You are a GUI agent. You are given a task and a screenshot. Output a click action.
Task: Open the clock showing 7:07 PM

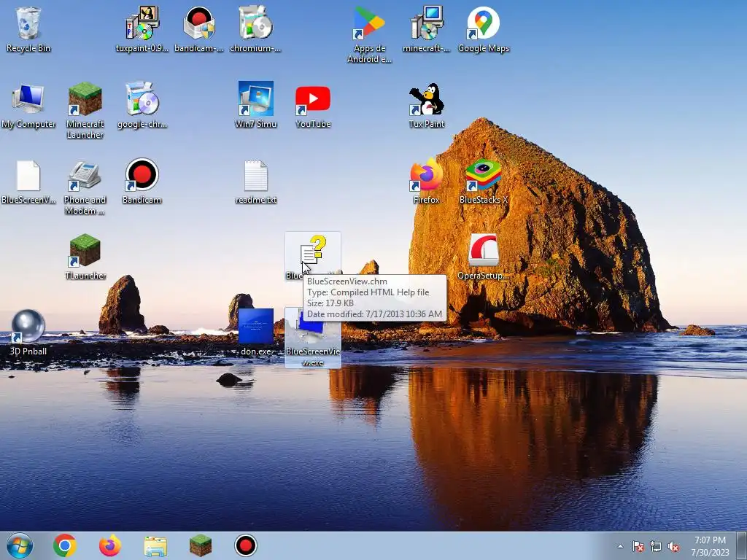(710, 546)
